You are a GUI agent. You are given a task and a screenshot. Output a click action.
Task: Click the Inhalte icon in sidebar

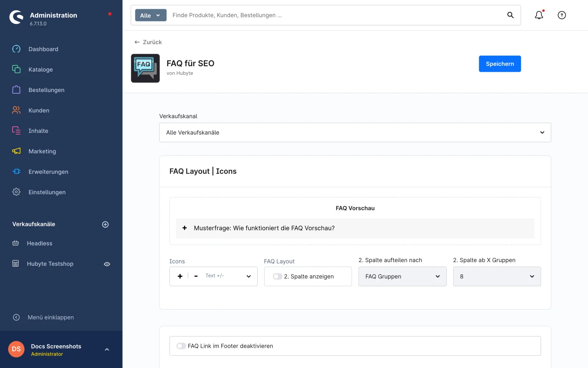16,131
